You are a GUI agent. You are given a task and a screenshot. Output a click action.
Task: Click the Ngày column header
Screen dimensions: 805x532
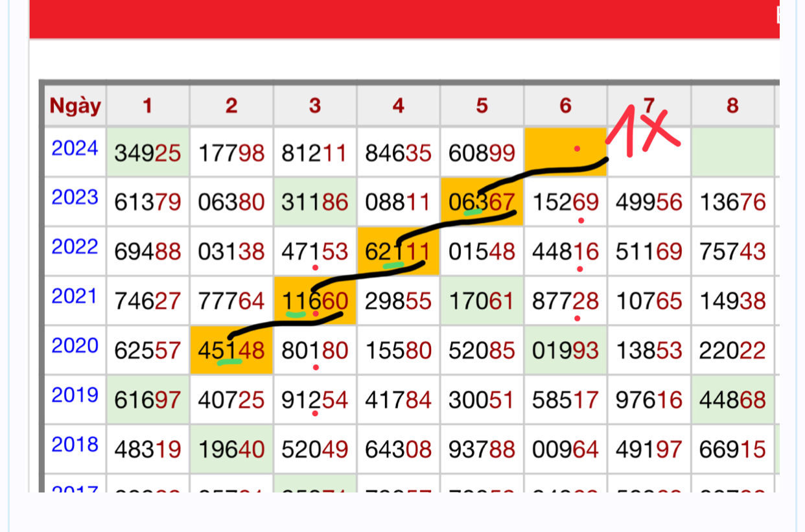point(75,106)
